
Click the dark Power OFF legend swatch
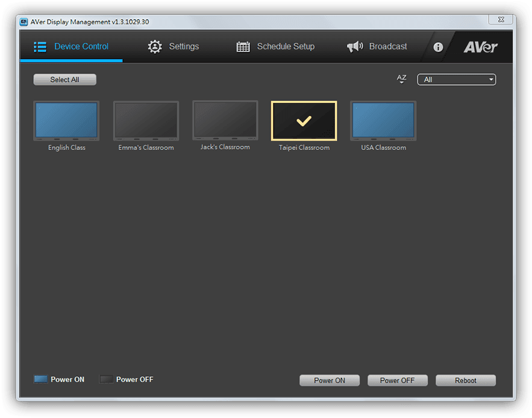click(x=106, y=379)
